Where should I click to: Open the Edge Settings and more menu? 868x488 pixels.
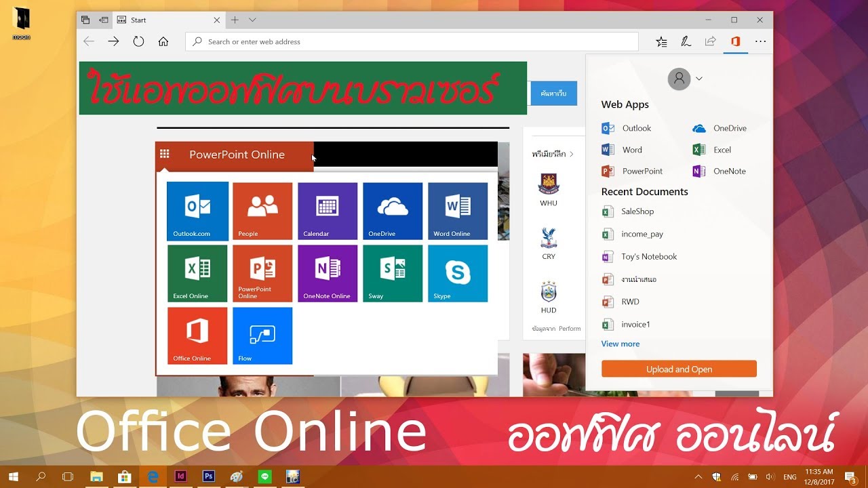[760, 41]
